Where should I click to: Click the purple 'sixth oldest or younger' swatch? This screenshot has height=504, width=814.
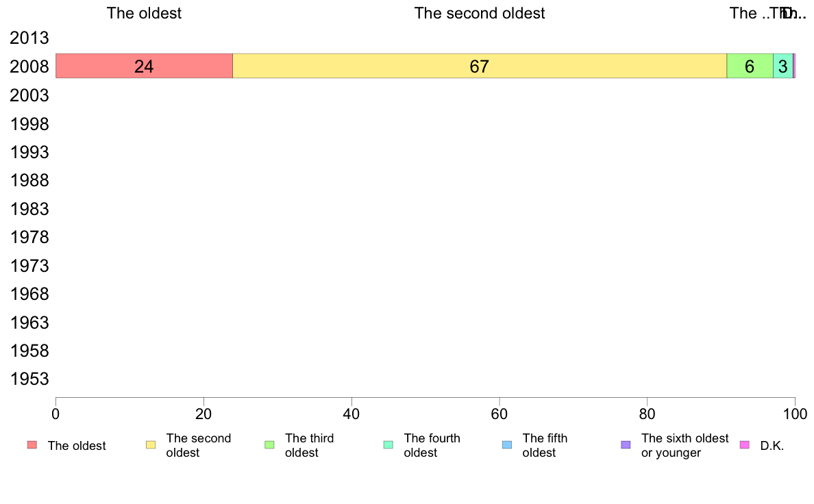coord(626,445)
